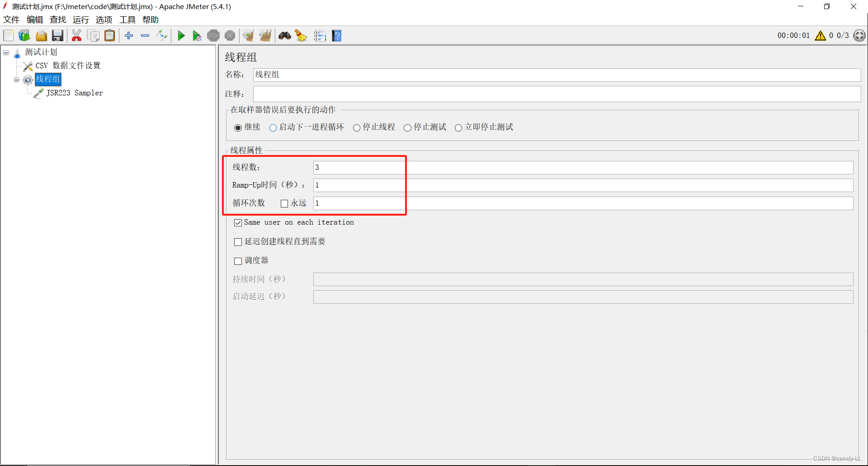
Task: Check the 永远 loop checkbox
Action: (284, 203)
